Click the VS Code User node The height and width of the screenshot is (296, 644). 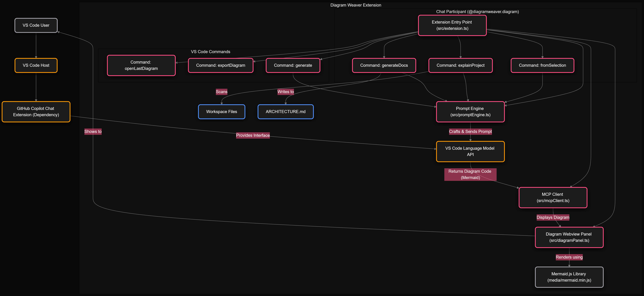(36, 25)
